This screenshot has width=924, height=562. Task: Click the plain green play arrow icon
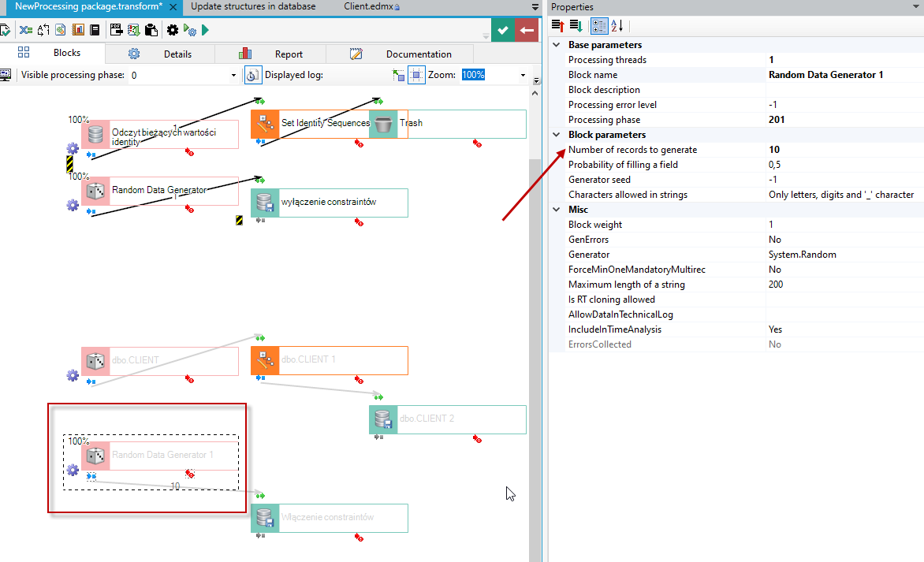[x=205, y=30]
